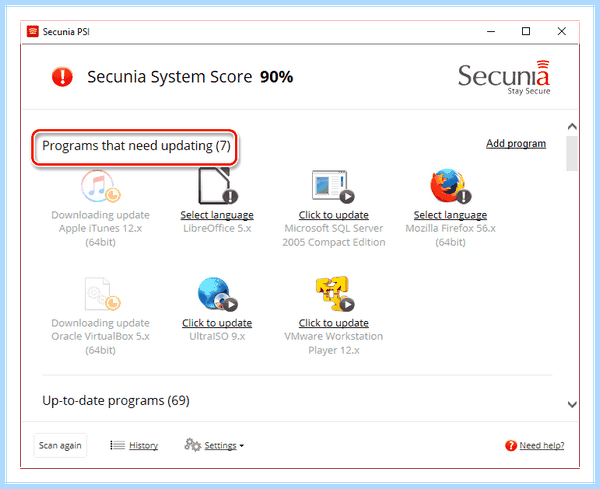Click the red question mark help icon
Image resolution: width=600 pixels, height=489 pixels.
point(511,445)
